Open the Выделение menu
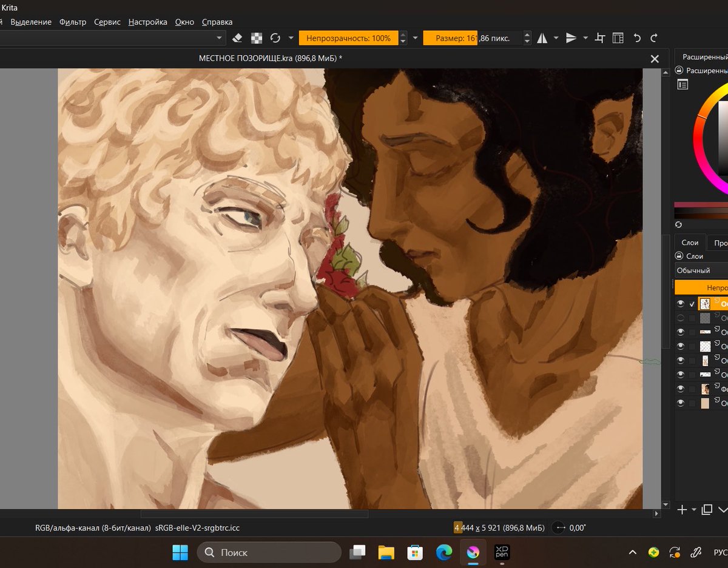 click(31, 22)
